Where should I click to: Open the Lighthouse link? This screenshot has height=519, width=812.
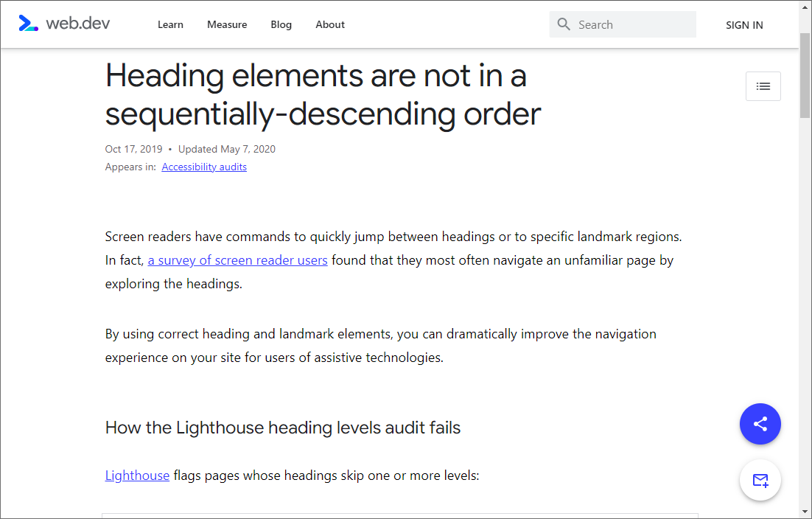pyautogui.click(x=137, y=475)
